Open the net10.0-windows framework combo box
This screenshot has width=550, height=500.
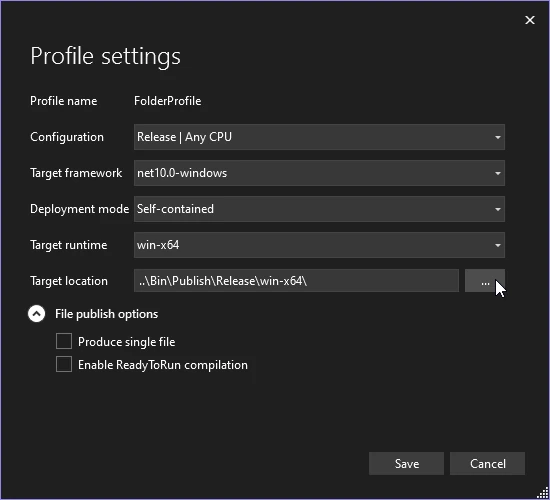319,173
